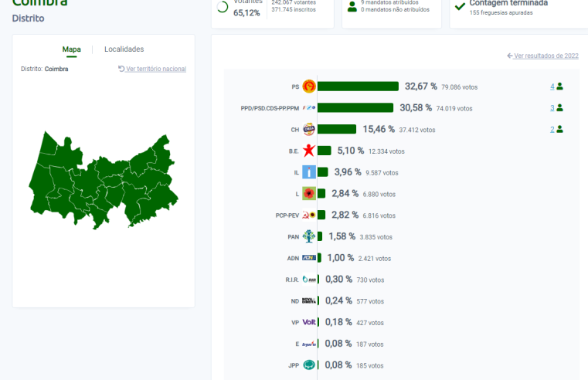Image resolution: width=588 pixels, height=380 pixels.
Task: Click the ND Nova Direita logo
Action: click(309, 300)
